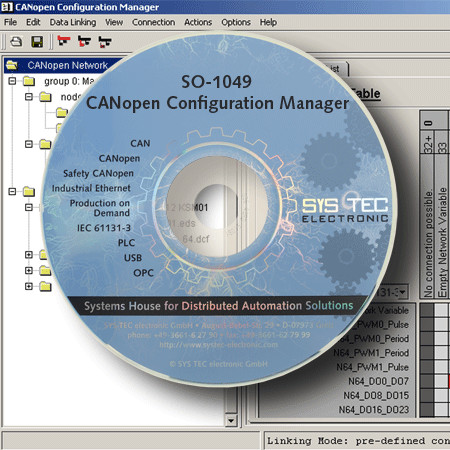Open the Actions menu
This screenshot has width=450, height=450.
[198, 22]
